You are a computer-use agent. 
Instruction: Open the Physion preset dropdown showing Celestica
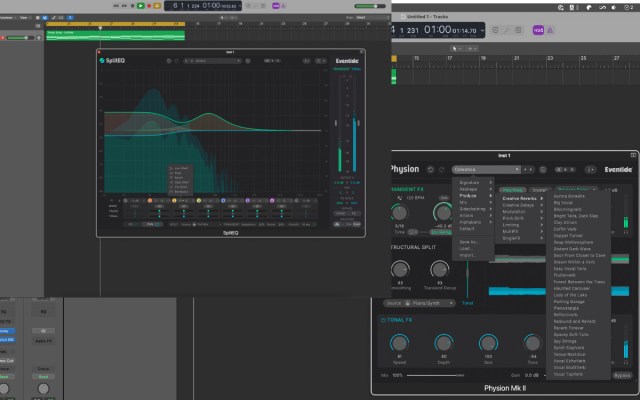coord(486,169)
